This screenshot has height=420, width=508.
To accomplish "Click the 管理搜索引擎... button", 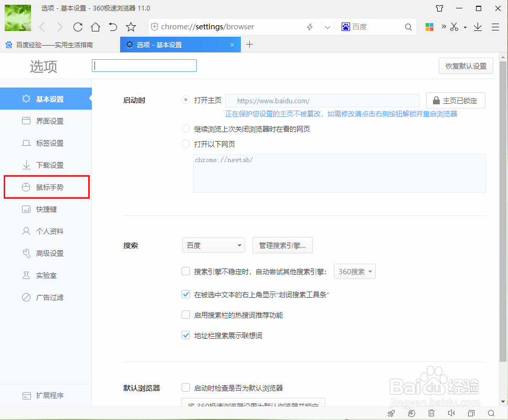I will pos(282,245).
